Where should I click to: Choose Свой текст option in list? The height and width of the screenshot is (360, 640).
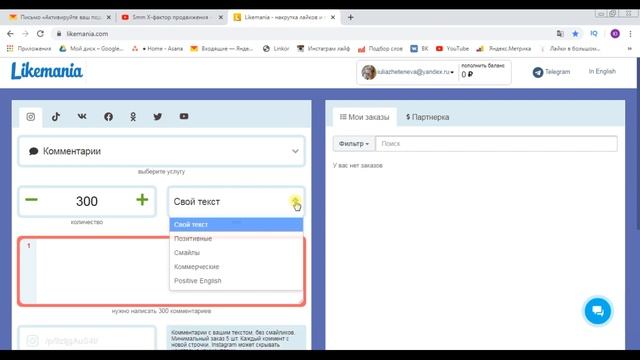click(x=236, y=224)
